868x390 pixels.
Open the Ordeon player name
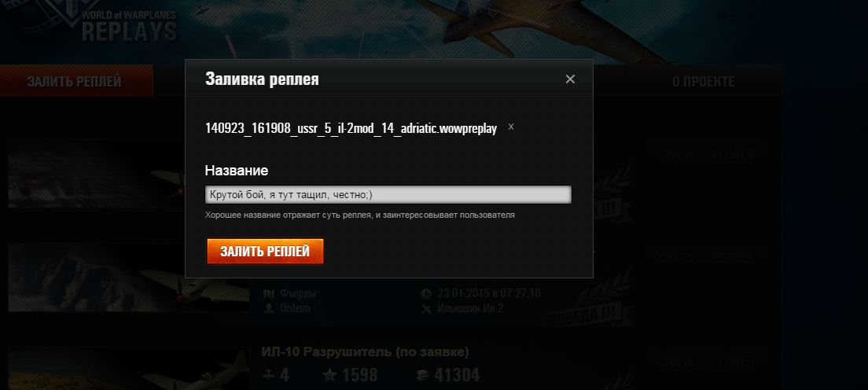pyautogui.click(x=295, y=308)
